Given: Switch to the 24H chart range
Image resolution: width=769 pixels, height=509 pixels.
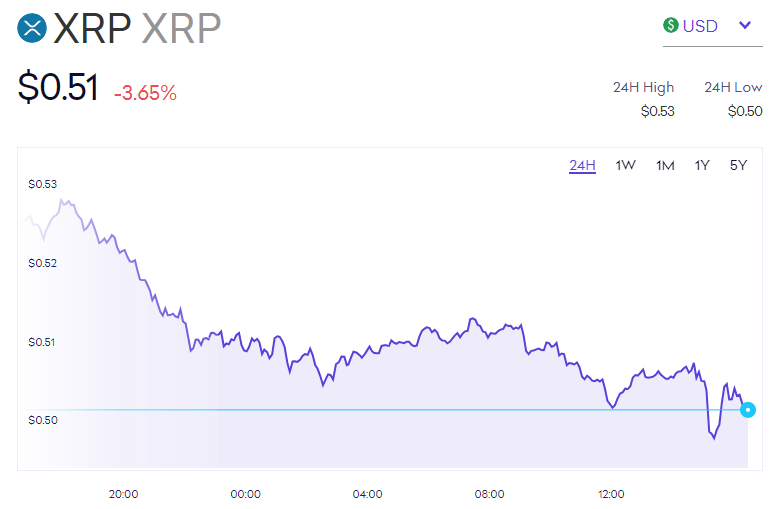Looking at the screenshot, I should pyautogui.click(x=582, y=165).
